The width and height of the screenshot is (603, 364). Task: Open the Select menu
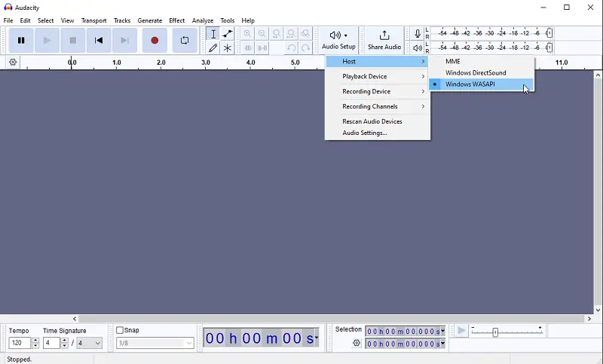(45, 20)
